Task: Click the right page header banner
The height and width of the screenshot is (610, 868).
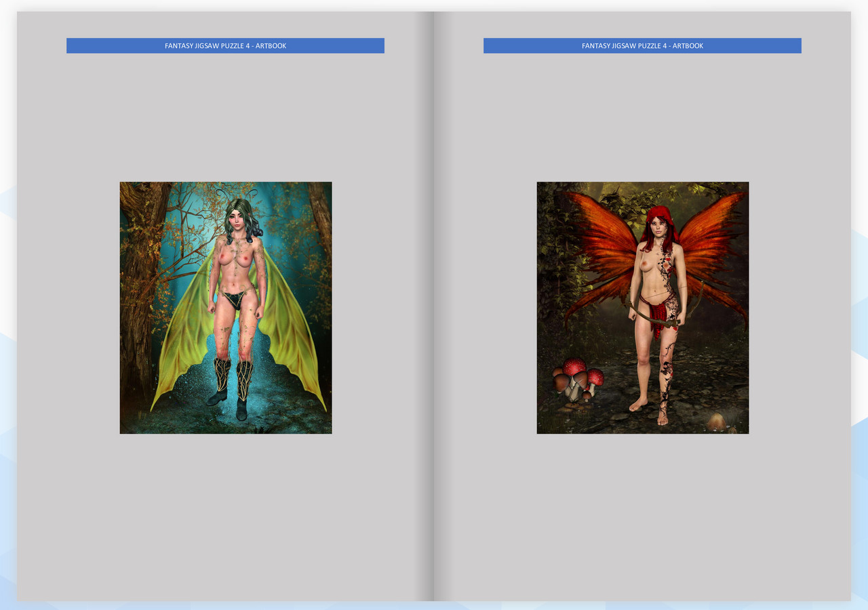Action: coord(643,45)
